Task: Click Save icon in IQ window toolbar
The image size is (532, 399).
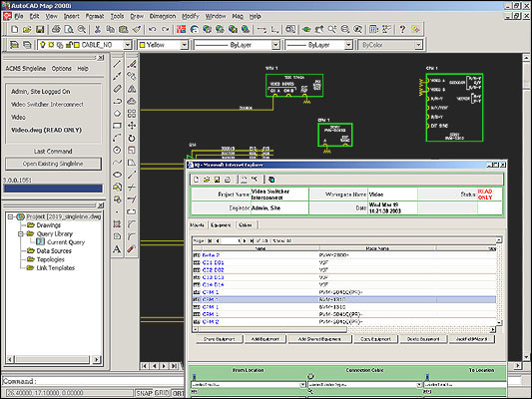Action: coord(217,180)
